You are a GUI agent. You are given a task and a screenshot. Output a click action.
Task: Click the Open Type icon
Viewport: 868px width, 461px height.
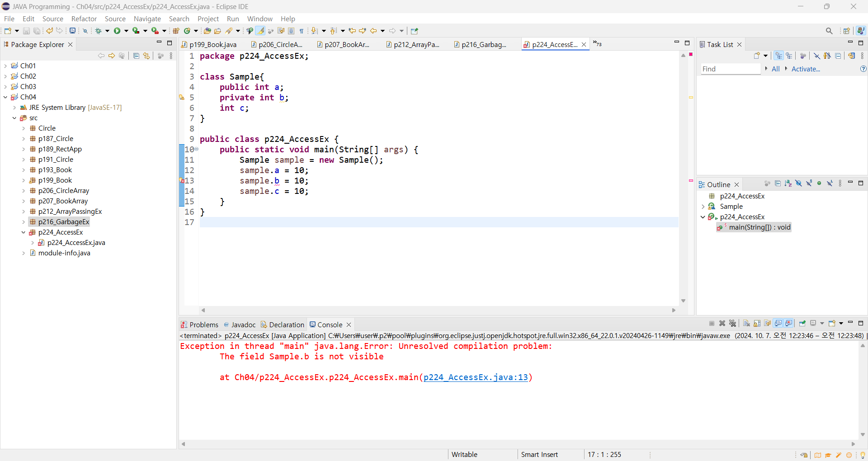pyautogui.click(x=207, y=31)
